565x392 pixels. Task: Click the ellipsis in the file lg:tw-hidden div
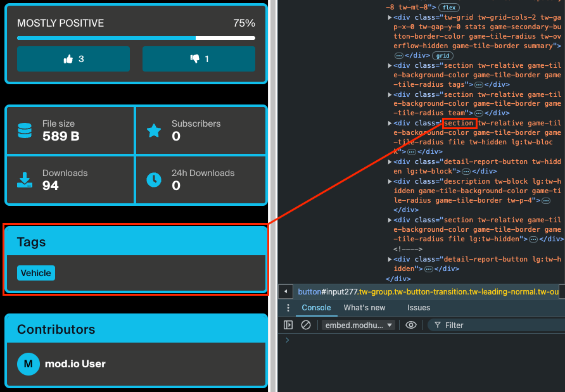pos(533,239)
